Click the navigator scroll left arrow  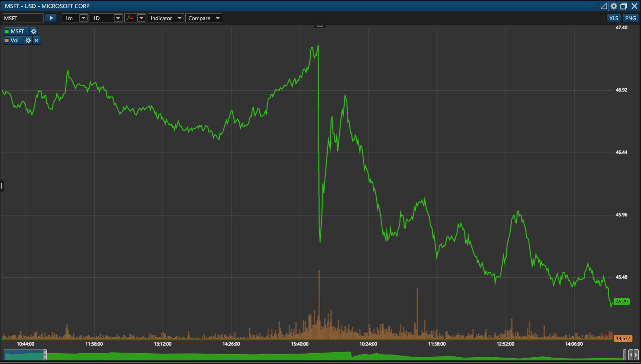tap(631, 355)
